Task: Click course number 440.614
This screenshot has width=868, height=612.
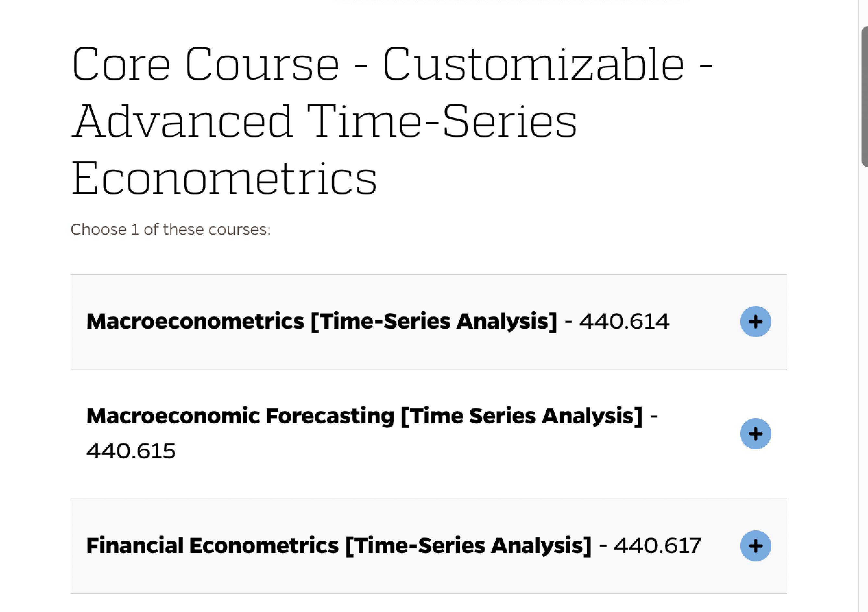Action: pos(624,322)
